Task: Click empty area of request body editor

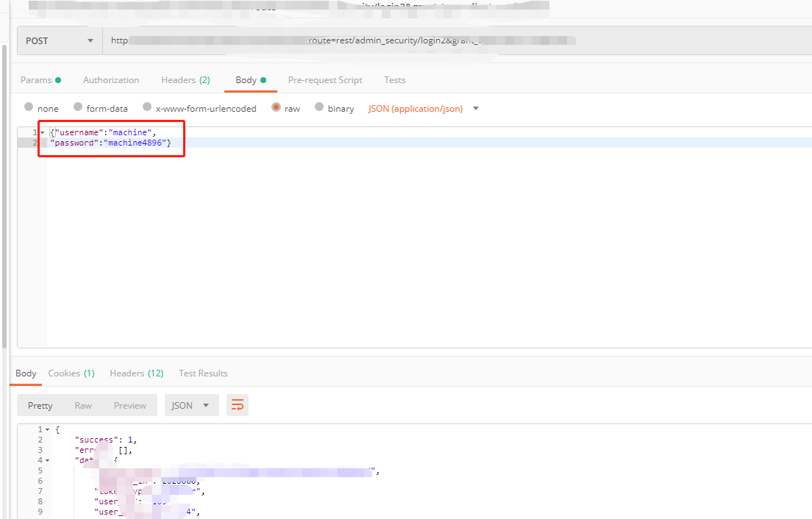Action: pyautogui.click(x=429, y=248)
